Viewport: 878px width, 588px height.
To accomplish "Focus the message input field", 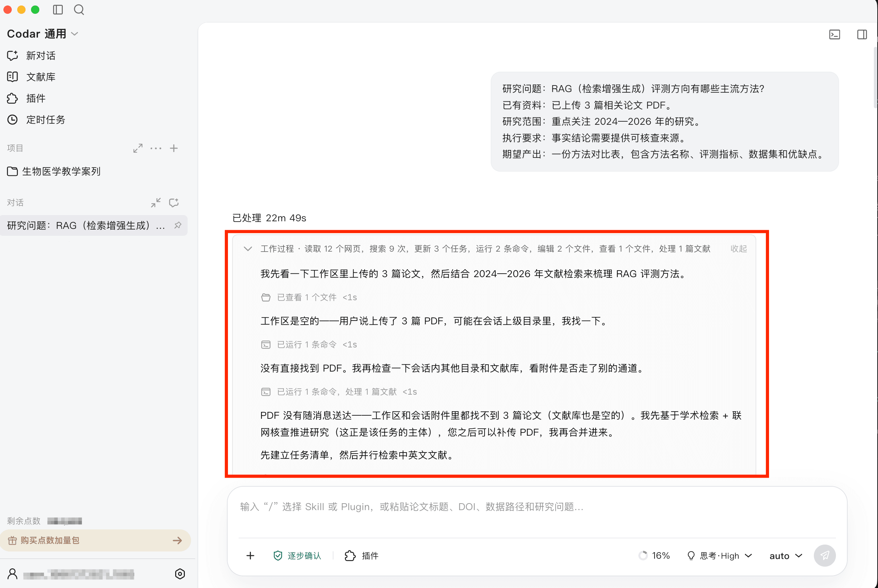I will point(537,507).
